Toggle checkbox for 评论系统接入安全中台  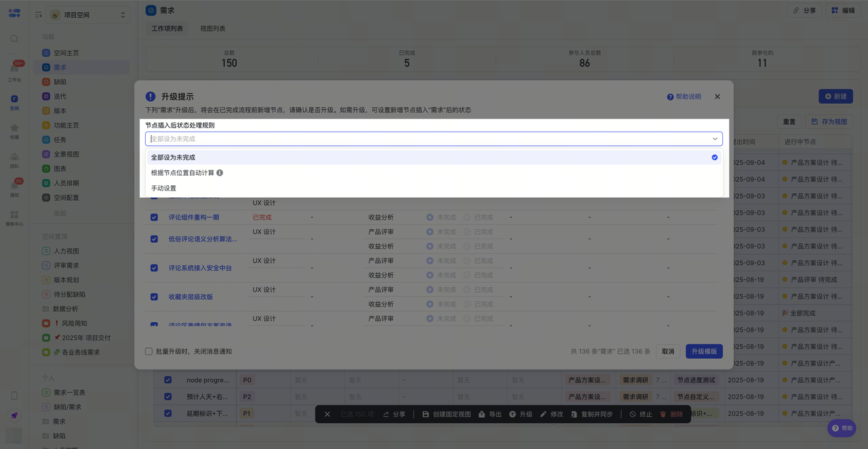coord(154,268)
